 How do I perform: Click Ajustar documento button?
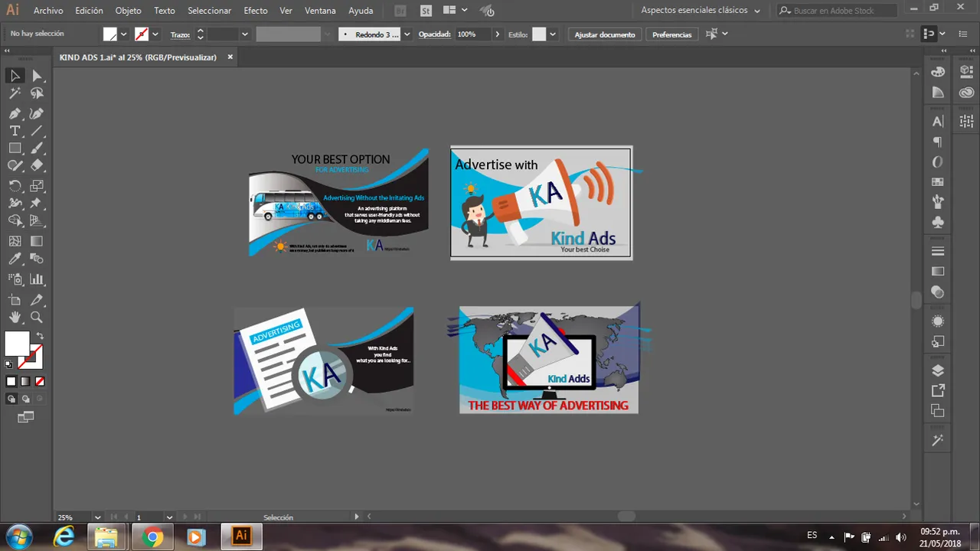pyautogui.click(x=605, y=34)
